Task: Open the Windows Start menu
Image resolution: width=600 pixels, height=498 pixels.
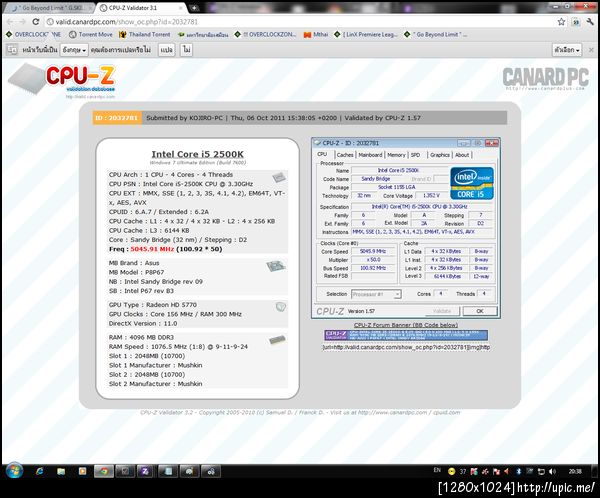Action: click(15, 471)
